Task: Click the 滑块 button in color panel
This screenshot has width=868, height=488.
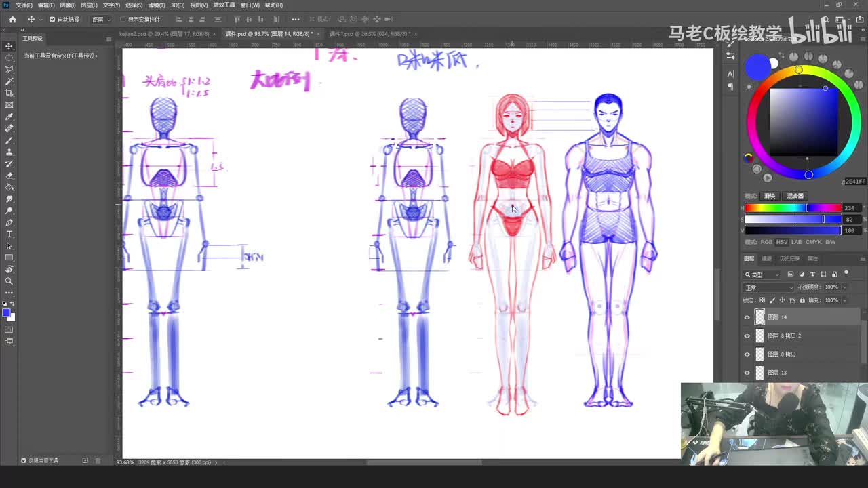Action: tap(770, 196)
